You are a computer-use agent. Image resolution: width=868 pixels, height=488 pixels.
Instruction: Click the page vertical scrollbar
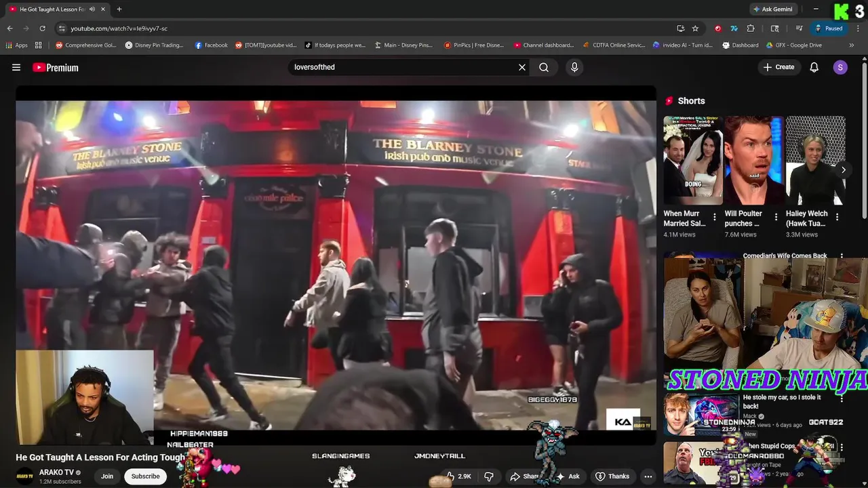tap(864, 139)
